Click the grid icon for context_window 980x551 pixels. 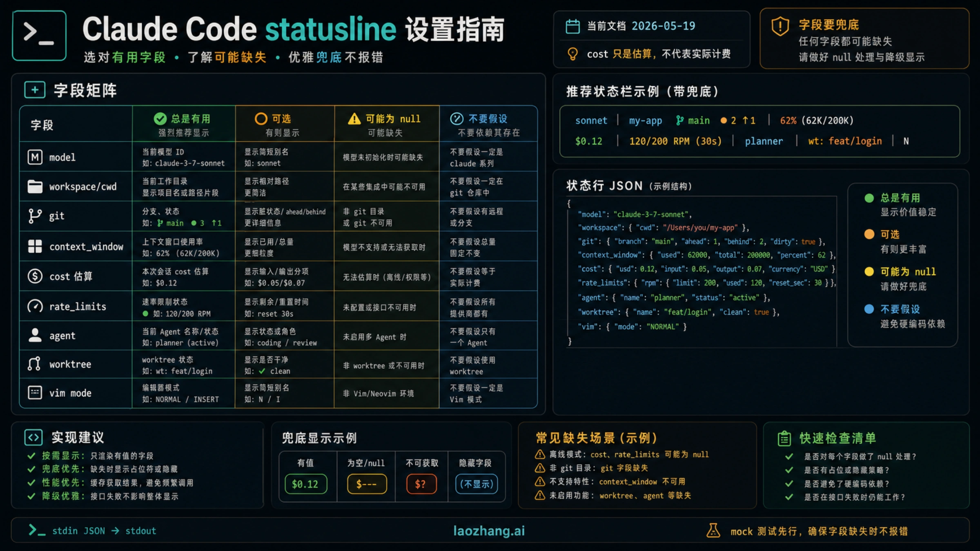point(35,246)
